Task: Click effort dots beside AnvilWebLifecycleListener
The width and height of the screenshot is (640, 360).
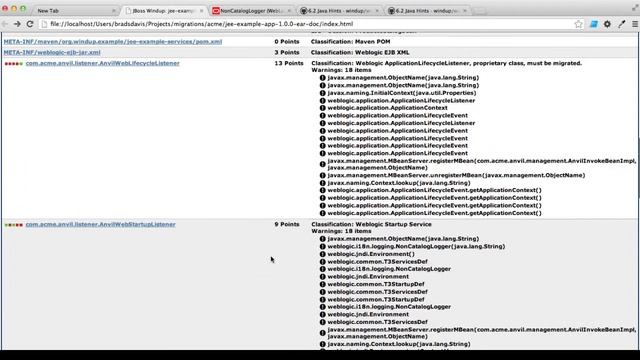Action: pos(13,64)
